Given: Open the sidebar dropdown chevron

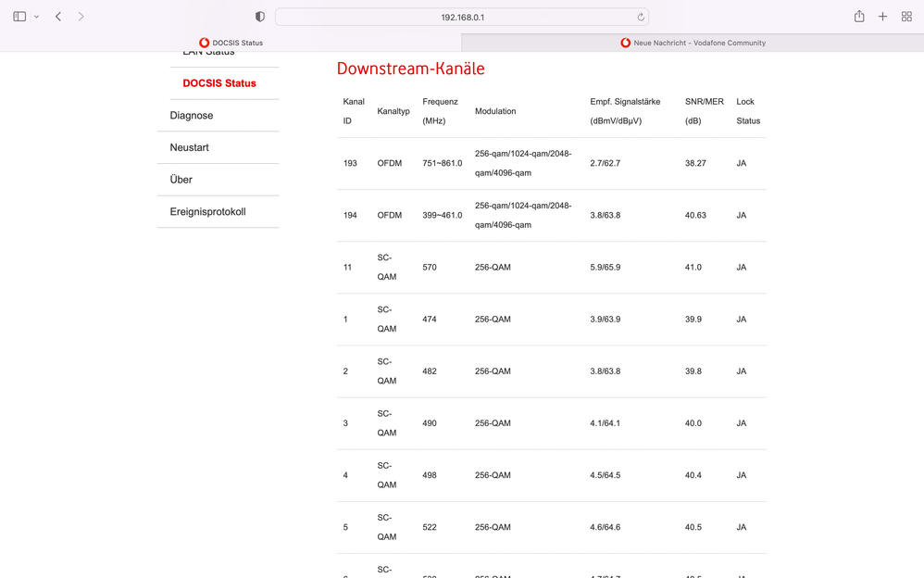Looking at the screenshot, I should [x=36, y=17].
